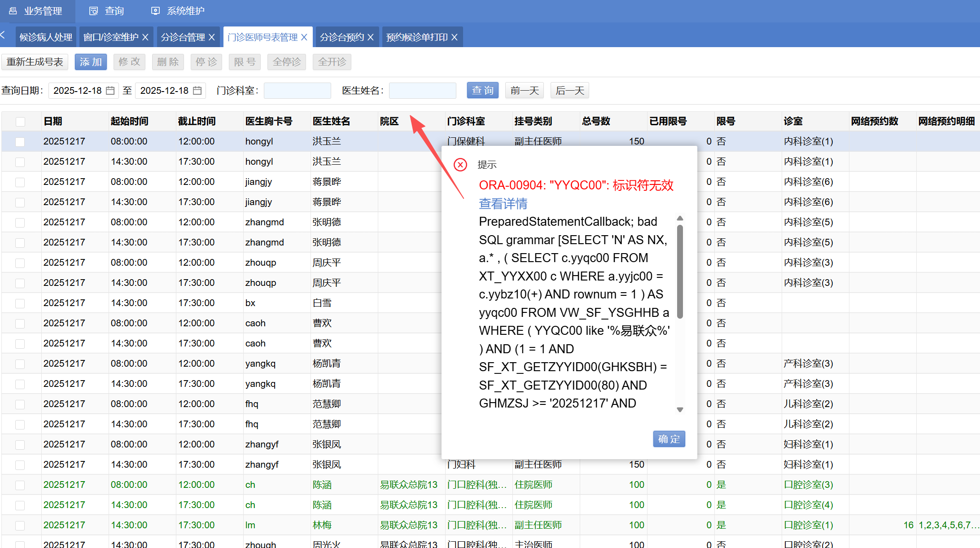Open end date calendar picker icon
The image size is (980, 548).
pyautogui.click(x=197, y=91)
